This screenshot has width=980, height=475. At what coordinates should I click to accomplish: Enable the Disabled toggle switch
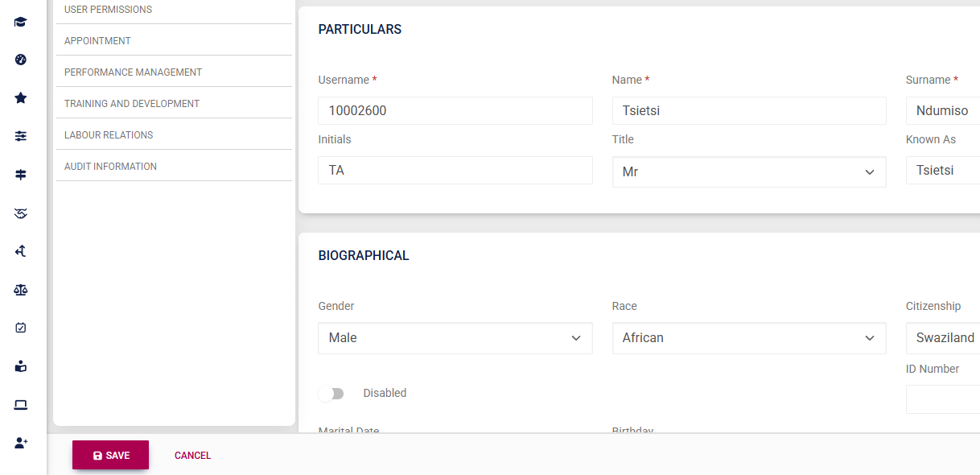(331, 393)
